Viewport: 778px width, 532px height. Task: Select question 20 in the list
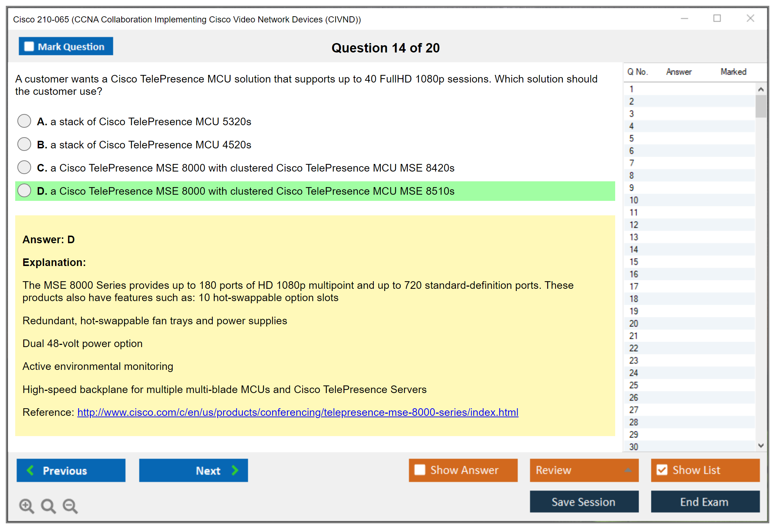click(634, 324)
